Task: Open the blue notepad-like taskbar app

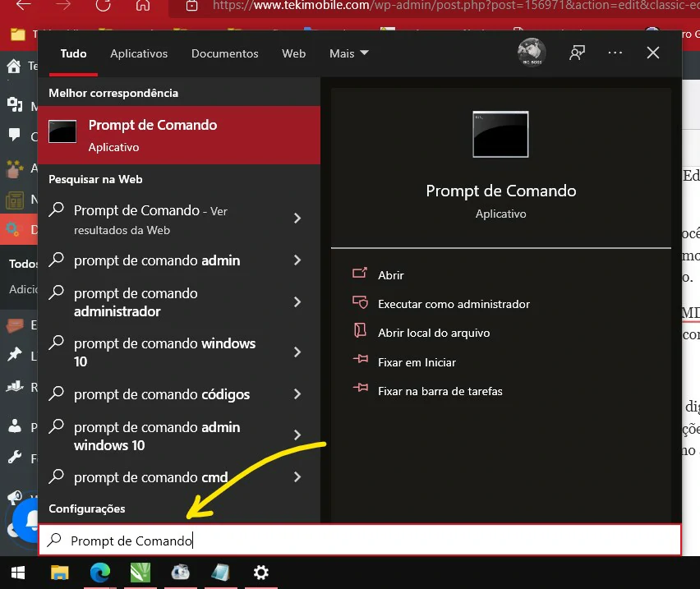Action: 220,573
